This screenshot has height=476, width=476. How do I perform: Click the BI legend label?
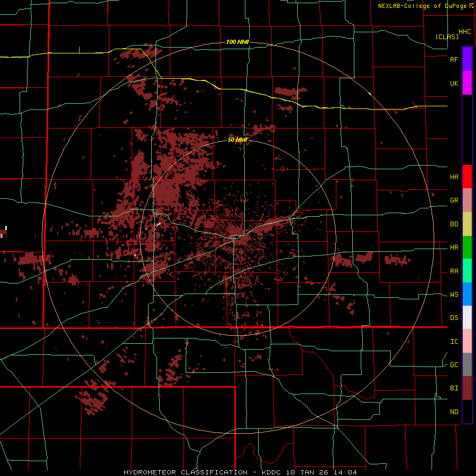(454, 388)
